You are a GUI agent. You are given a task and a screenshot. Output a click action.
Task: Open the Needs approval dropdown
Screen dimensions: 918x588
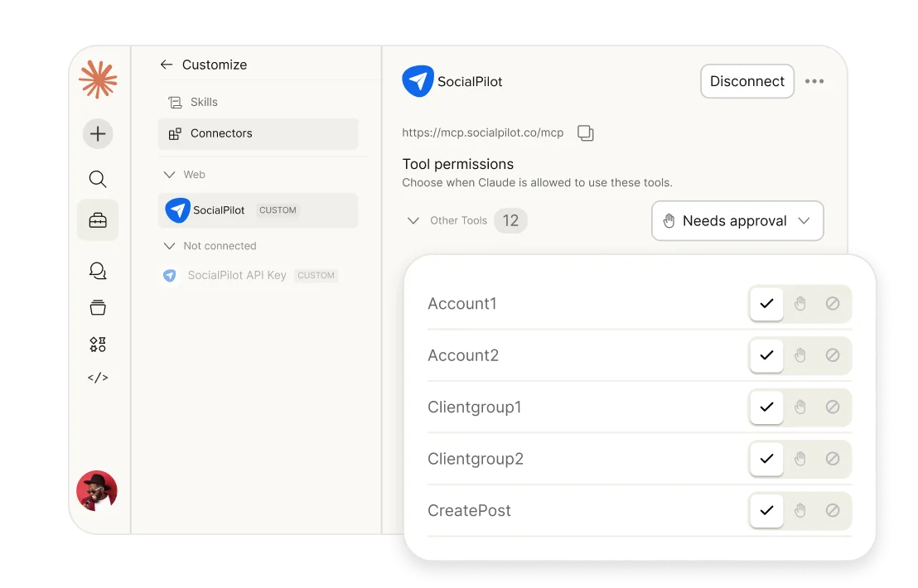(x=737, y=220)
